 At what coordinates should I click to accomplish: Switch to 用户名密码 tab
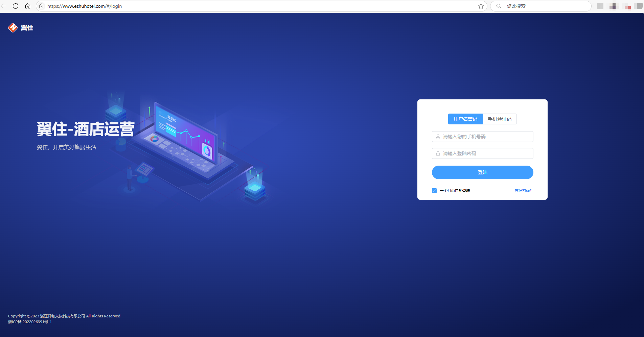click(x=465, y=119)
